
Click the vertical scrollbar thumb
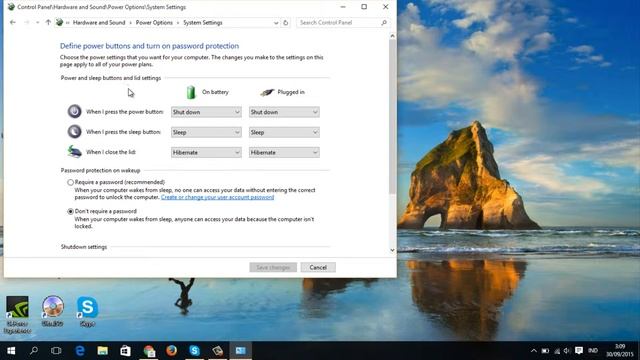(x=392, y=116)
